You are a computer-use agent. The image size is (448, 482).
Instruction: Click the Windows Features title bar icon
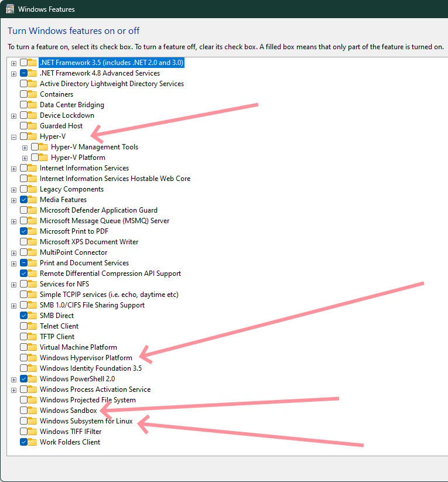[x=10, y=9]
